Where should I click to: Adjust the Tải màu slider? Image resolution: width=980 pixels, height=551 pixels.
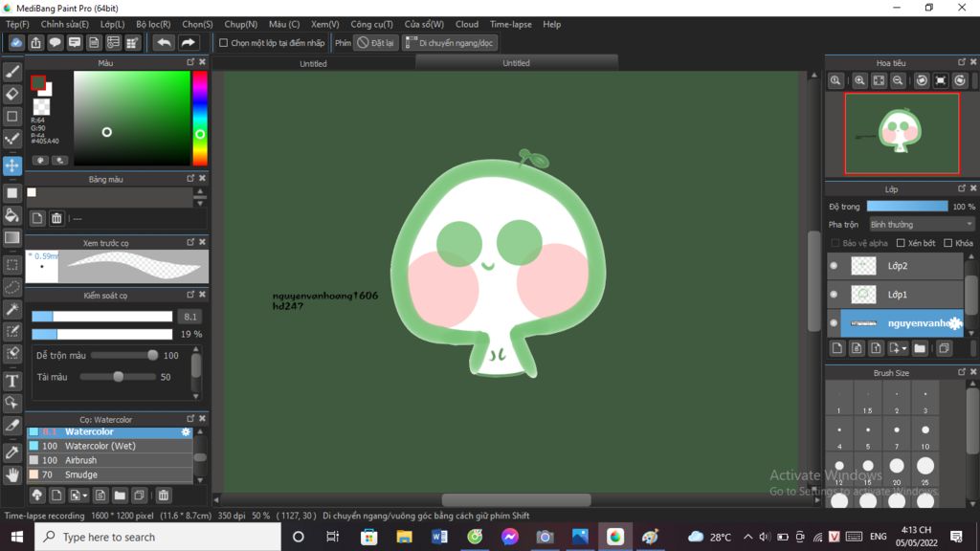(x=118, y=377)
